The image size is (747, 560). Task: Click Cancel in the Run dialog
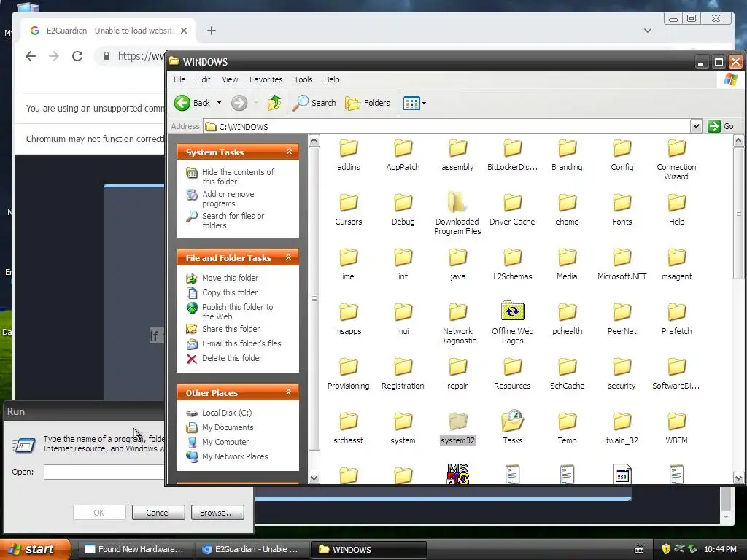pos(158,513)
